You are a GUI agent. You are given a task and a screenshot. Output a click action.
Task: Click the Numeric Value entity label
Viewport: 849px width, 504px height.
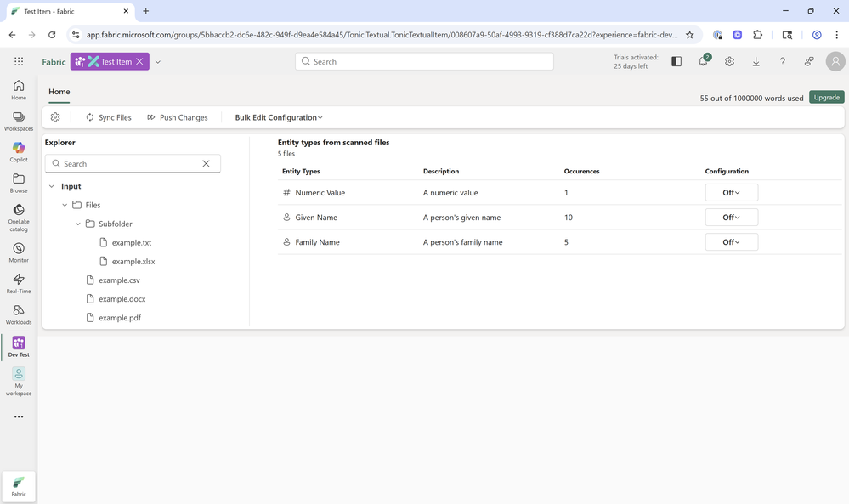click(x=320, y=193)
